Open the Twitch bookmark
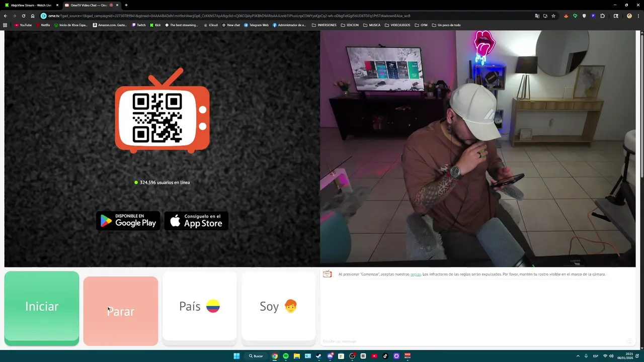 pyautogui.click(x=139, y=25)
